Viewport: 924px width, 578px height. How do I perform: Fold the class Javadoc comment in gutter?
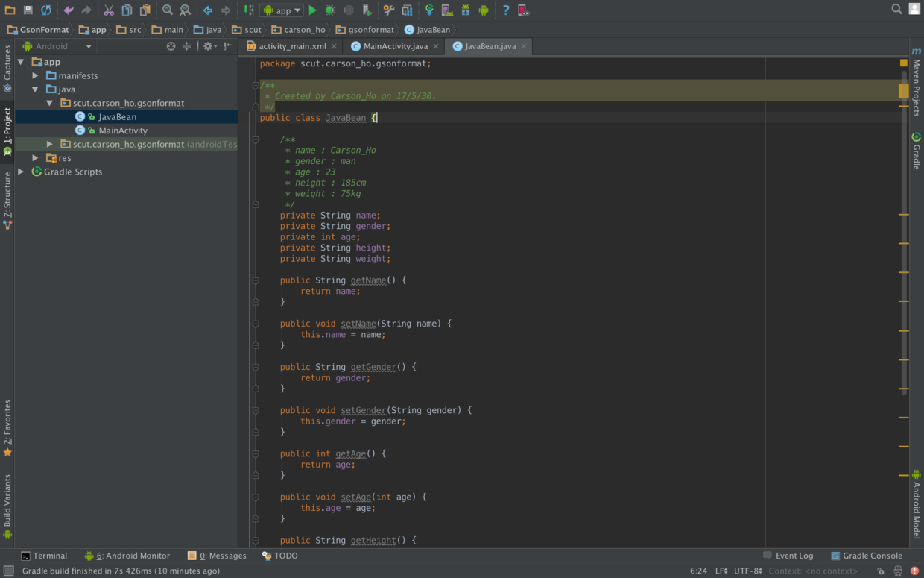click(256, 86)
